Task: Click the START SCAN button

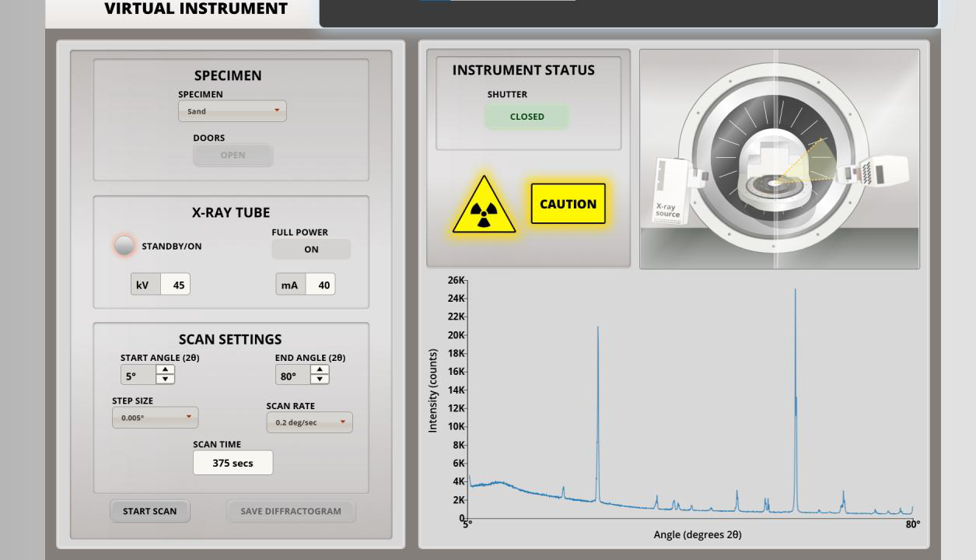Action: click(x=149, y=511)
